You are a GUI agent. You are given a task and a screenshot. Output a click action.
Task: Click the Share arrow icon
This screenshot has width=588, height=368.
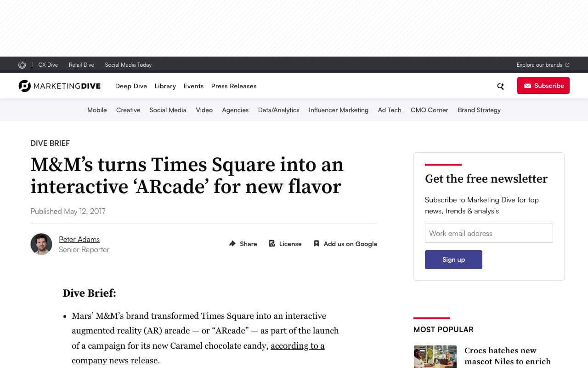tap(232, 243)
